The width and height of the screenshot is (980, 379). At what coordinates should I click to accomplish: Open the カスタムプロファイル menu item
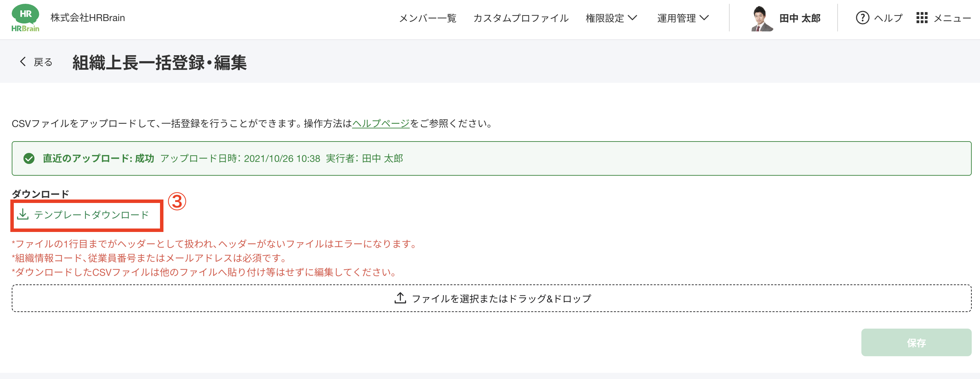coord(520,18)
